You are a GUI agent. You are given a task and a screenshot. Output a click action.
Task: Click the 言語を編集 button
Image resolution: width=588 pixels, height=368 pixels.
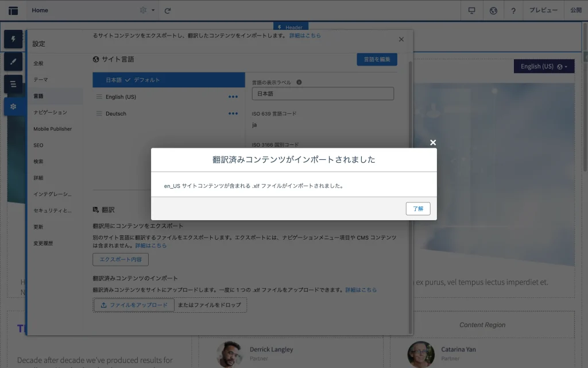coord(377,59)
